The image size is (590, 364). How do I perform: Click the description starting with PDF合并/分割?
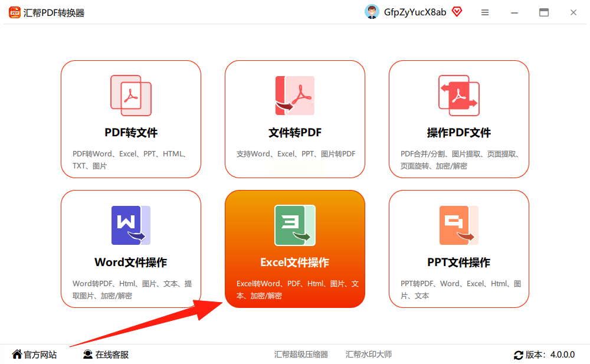pos(461,160)
